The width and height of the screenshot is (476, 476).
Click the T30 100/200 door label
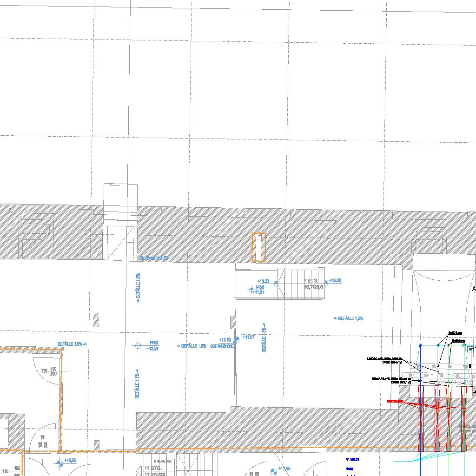click(x=53, y=371)
